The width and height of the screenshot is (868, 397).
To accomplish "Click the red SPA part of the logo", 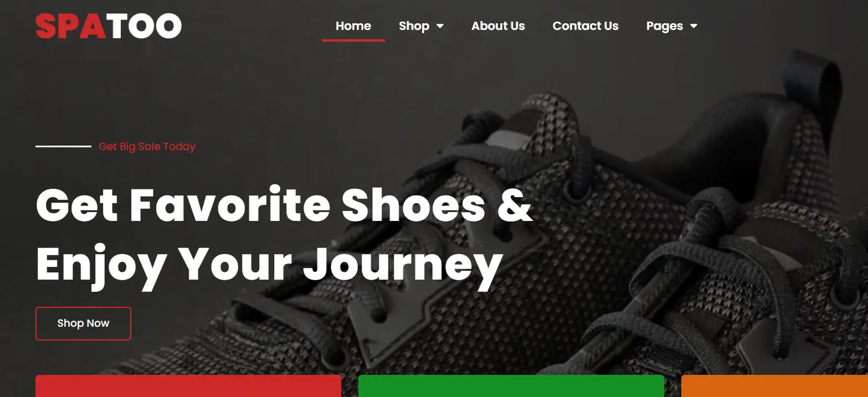I will 70,26.
